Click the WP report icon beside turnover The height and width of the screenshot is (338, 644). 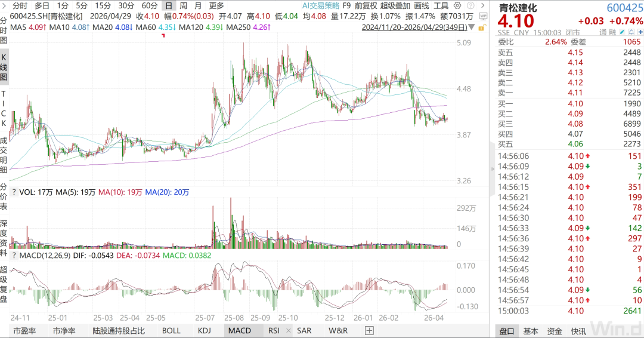[483, 16]
